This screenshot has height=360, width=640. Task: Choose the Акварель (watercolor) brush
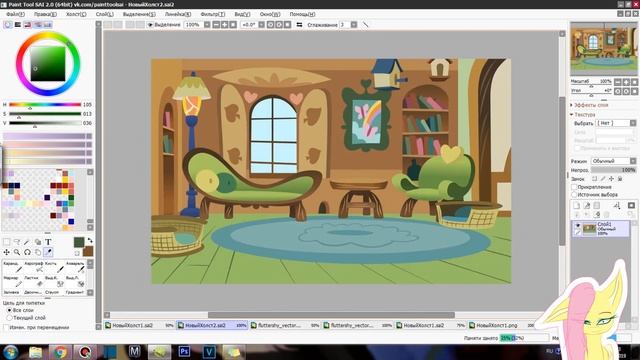point(76,267)
